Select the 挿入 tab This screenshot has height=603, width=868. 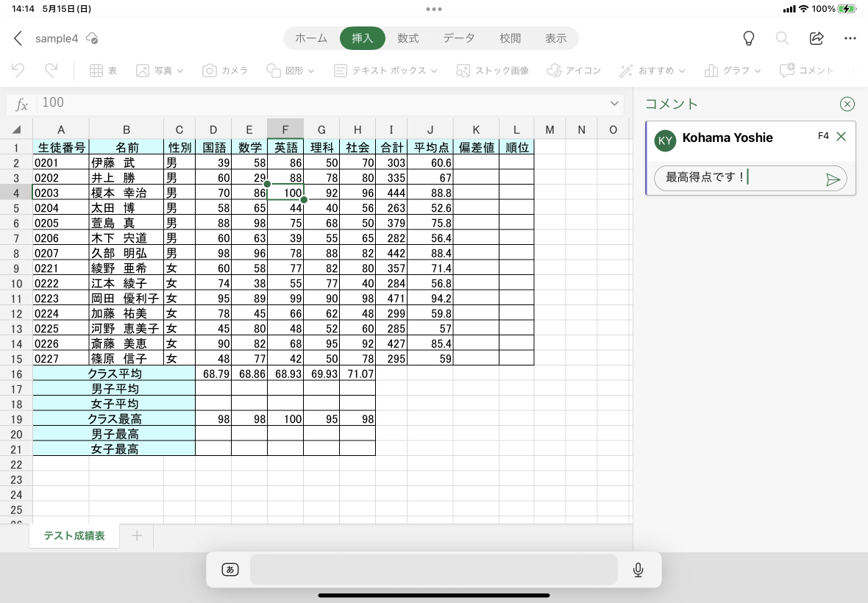pos(362,38)
